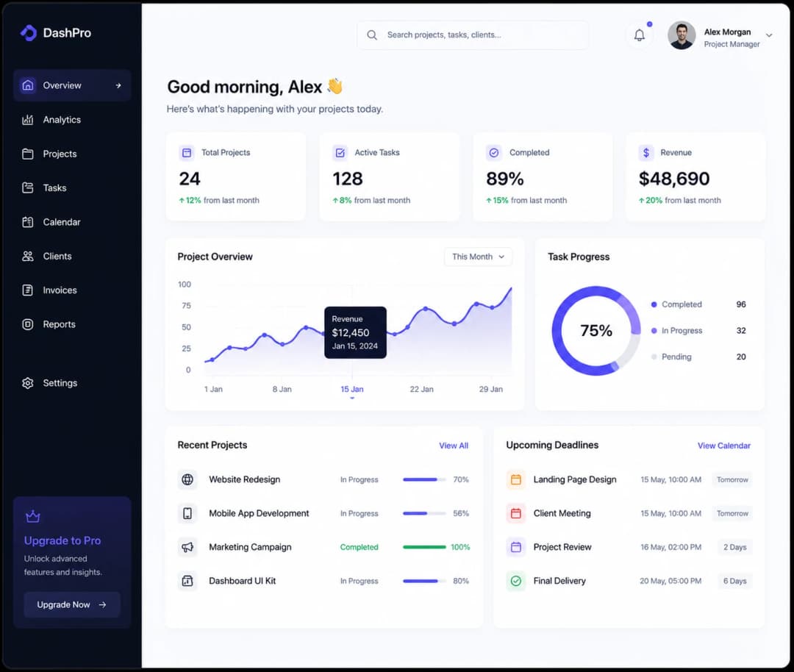This screenshot has height=672, width=794.
Task: Open Calendar from the sidebar
Action: pyautogui.click(x=72, y=222)
